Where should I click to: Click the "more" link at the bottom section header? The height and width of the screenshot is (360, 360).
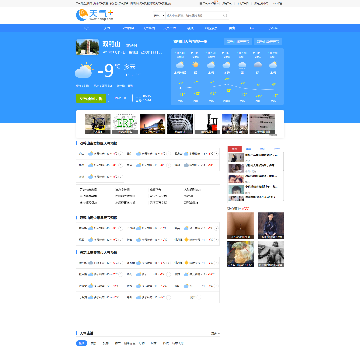tap(215, 333)
